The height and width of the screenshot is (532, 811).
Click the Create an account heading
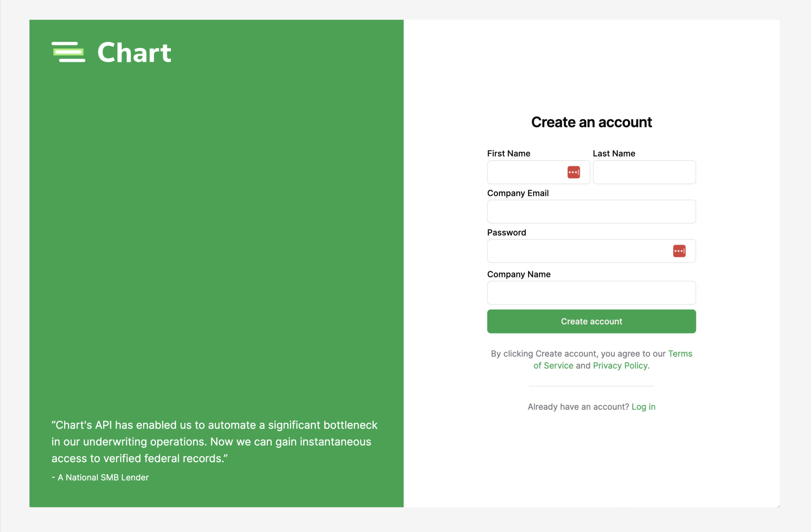coord(591,122)
